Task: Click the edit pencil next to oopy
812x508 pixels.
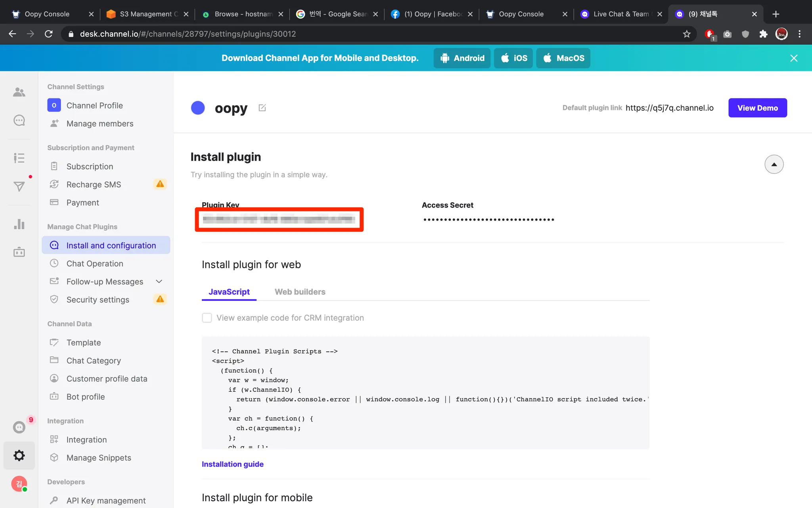Action: click(262, 108)
